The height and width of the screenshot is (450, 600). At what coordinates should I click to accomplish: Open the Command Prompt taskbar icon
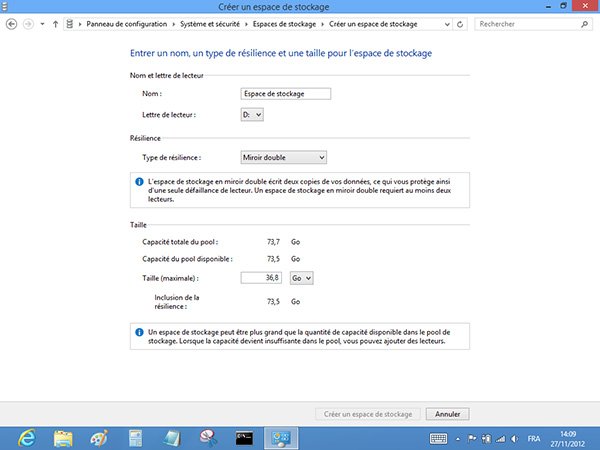point(244,439)
